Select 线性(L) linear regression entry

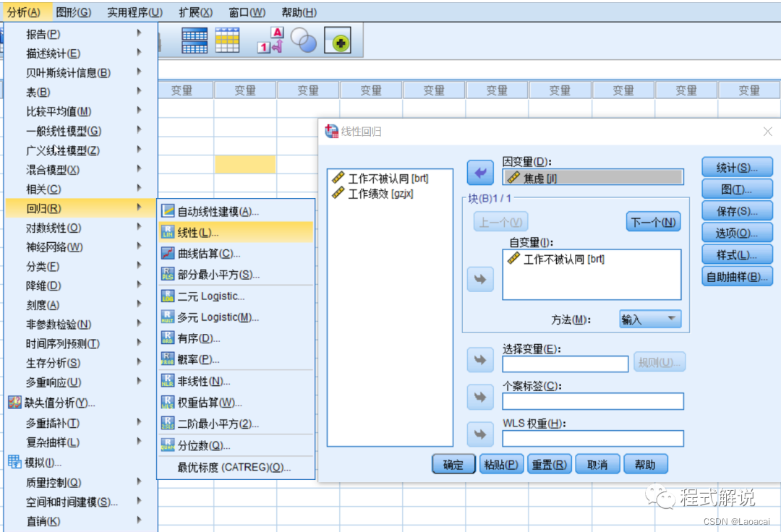(x=236, y=233)
